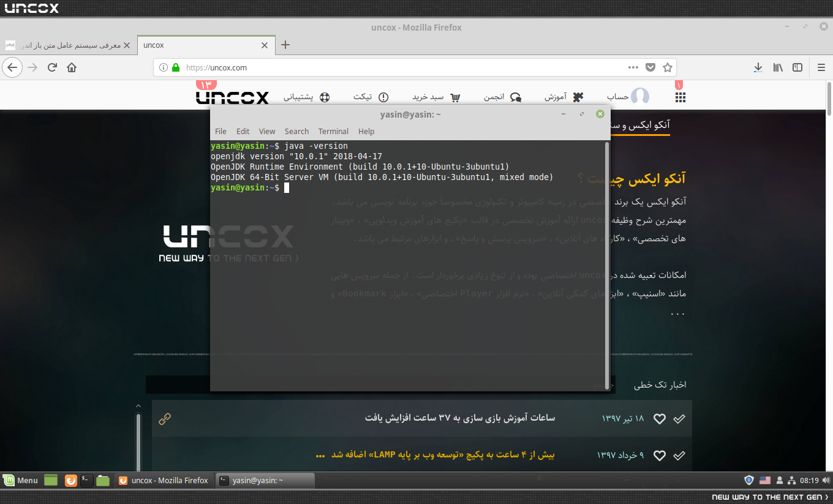Click the user icon in the system tray
Image resolution: width=833 pixels, height=504 pixels.
(x=780, y=480)
